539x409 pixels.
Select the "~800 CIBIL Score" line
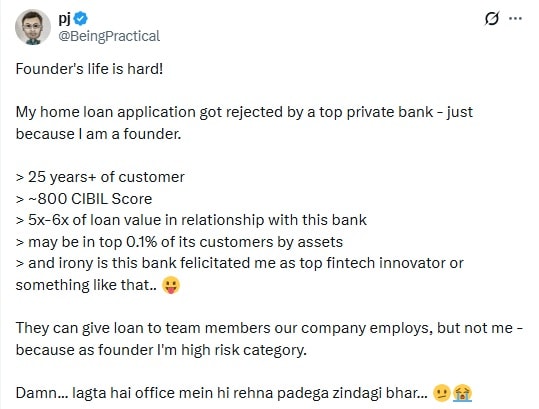pyautogui.click(x=84, y=199)
